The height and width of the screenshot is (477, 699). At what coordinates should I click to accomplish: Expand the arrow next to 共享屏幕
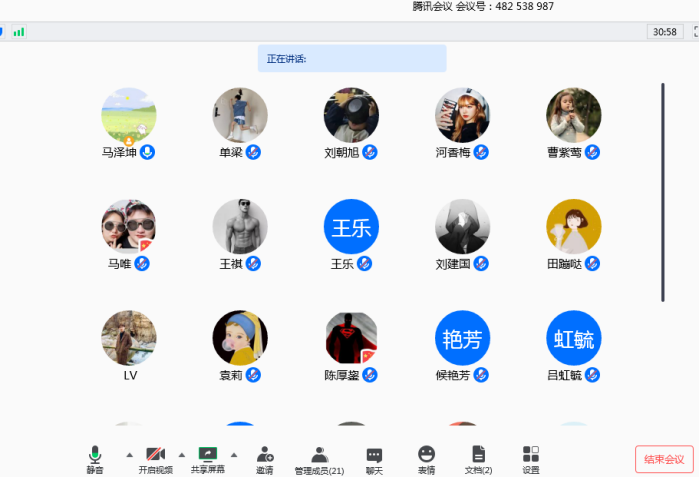pyautogui.click(x=234, y=454)
